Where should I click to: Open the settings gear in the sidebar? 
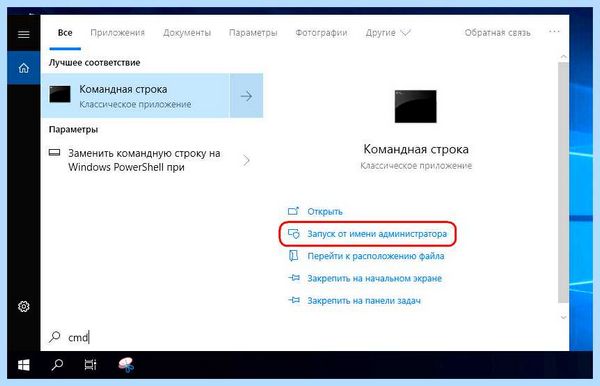pyautogui.click(x=23, y=306)
